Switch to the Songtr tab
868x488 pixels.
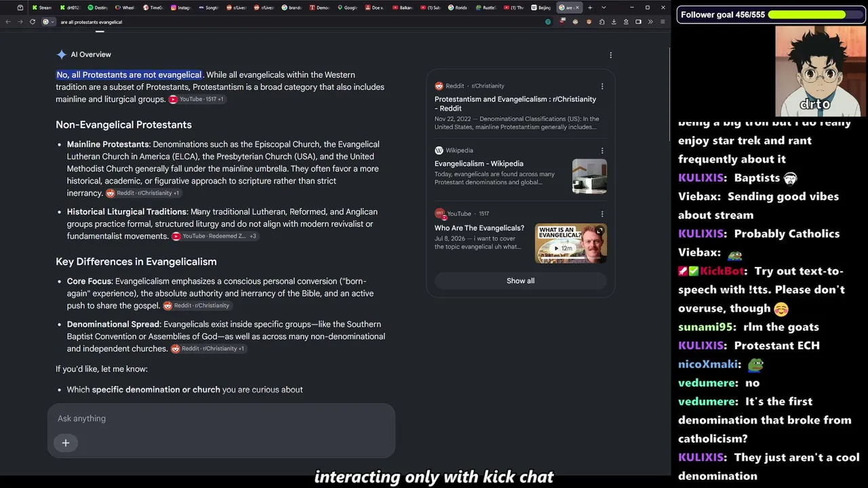pos(209,7)
